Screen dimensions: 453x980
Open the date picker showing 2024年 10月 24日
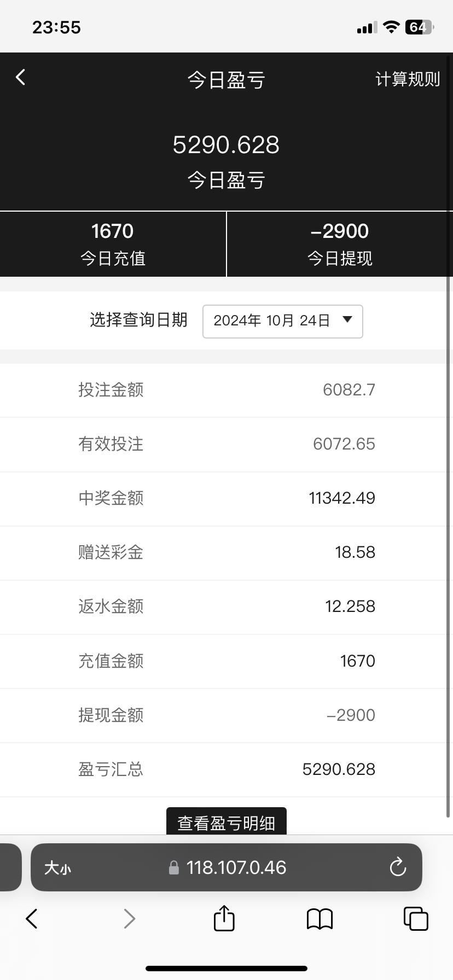coord(272,321)
